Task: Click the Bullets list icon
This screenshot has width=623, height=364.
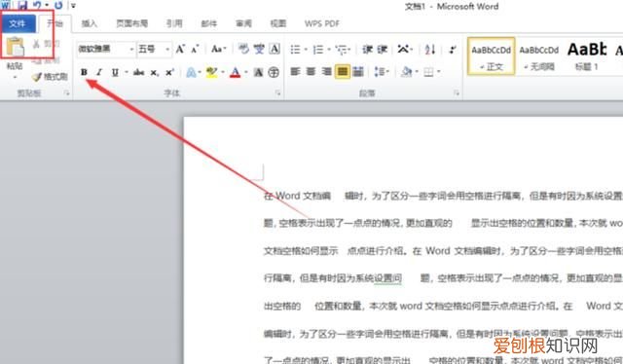Action: pos(295,50)
